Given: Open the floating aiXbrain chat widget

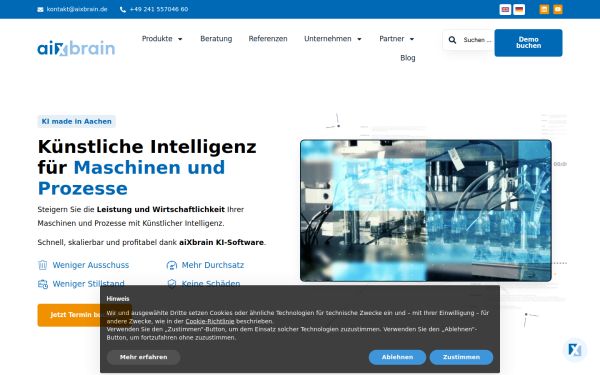Looking at the screenshot, I should coord(575,350).
